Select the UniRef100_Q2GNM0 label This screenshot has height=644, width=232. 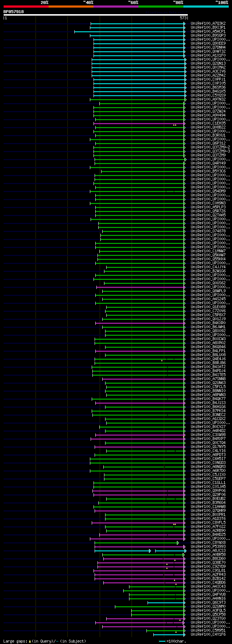(x=208, y=607)
